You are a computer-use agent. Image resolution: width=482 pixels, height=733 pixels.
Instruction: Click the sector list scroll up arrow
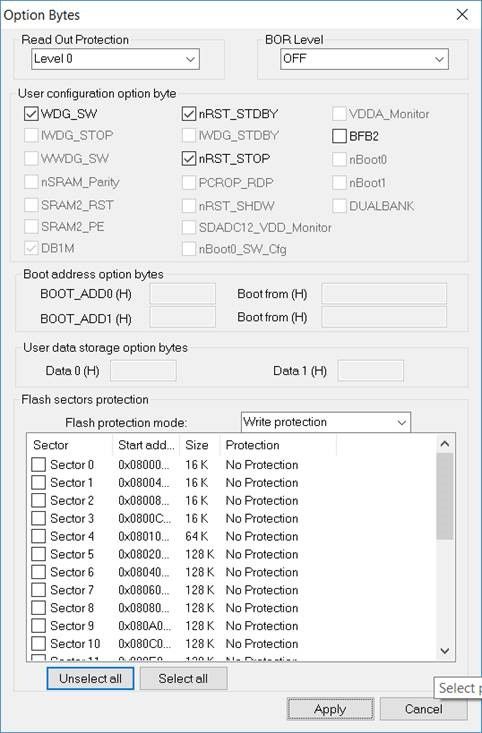coord(445,444)
